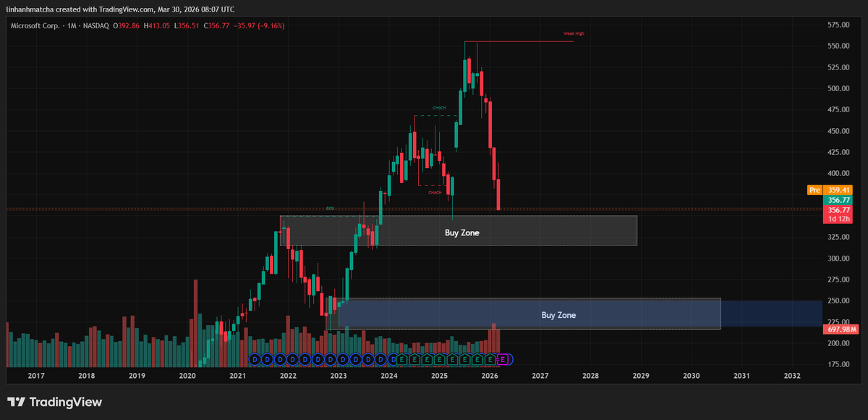
Task: Click the orange Pre pre-market label
Action: coord(815,190)
